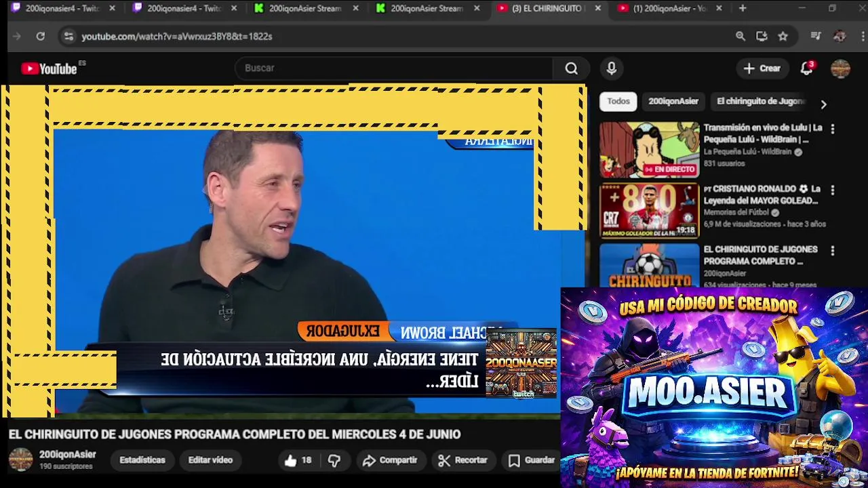Image resolution: width=868 pixels, height=488 pixels.
Task: Open the Chrome profile avatar in toolbar
Action: click(840, 37)
